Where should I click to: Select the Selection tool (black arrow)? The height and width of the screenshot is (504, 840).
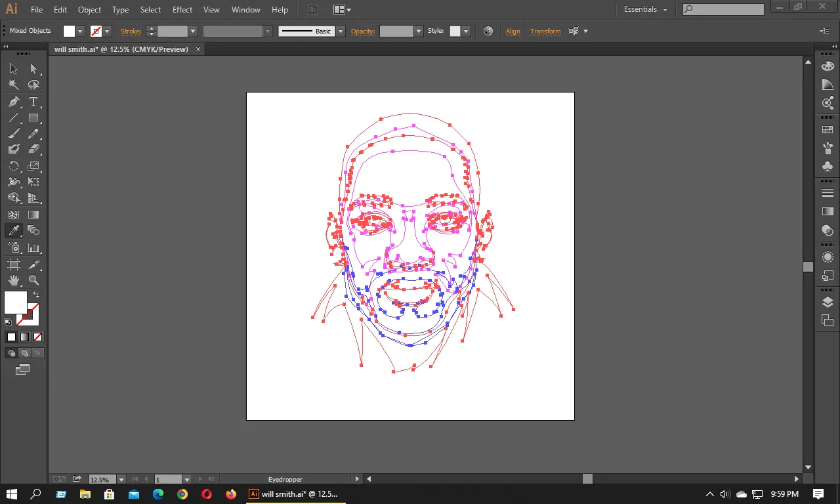coord(14,69)
